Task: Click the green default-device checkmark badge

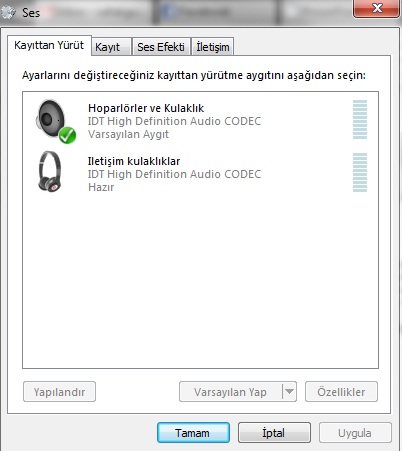Action: (67, 135)
